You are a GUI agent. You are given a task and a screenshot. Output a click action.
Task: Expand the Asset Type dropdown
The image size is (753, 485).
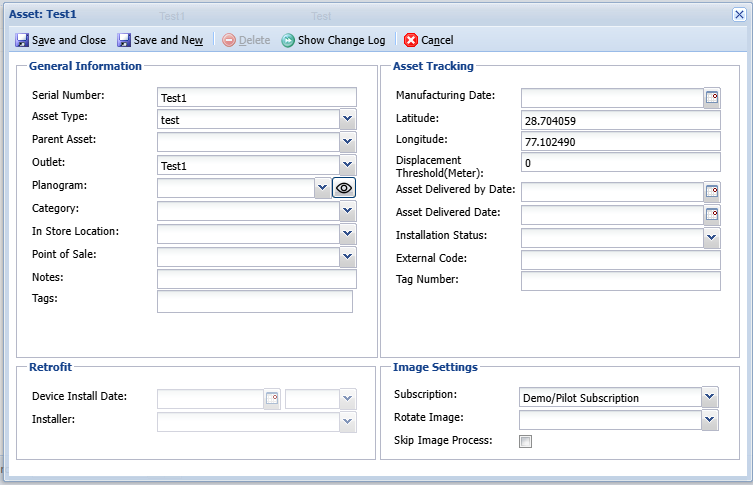348,119
